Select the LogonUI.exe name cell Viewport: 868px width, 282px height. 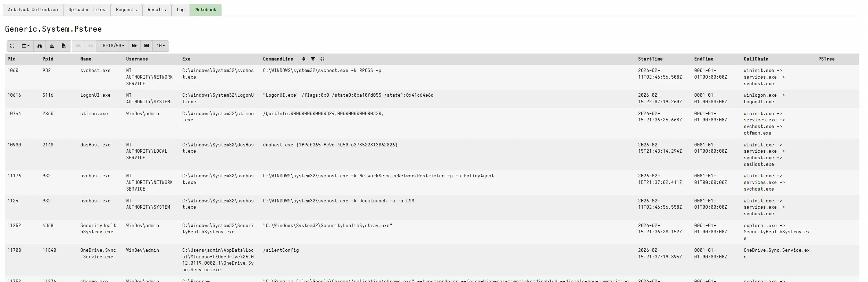tap(95, 95)
